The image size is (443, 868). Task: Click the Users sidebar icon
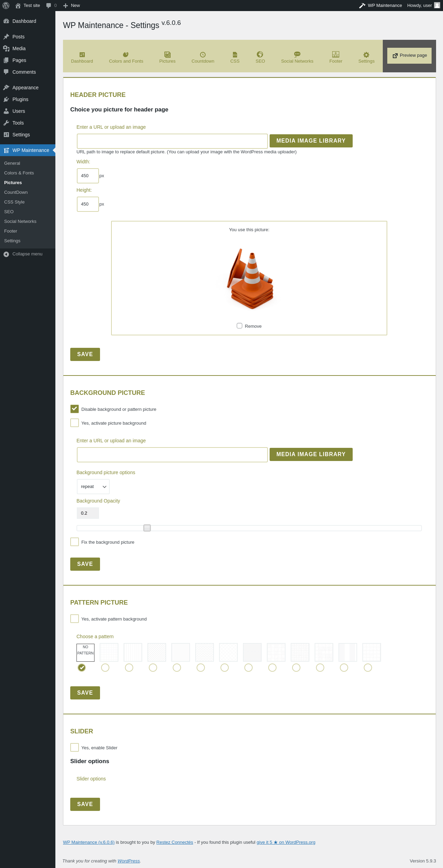click(x=6, y=111)
